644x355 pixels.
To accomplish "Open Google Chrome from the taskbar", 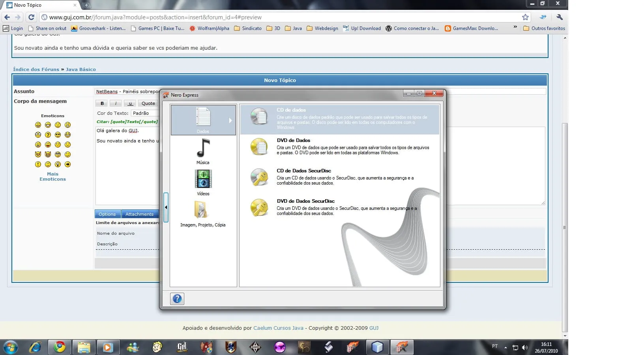I will [60, 347].
